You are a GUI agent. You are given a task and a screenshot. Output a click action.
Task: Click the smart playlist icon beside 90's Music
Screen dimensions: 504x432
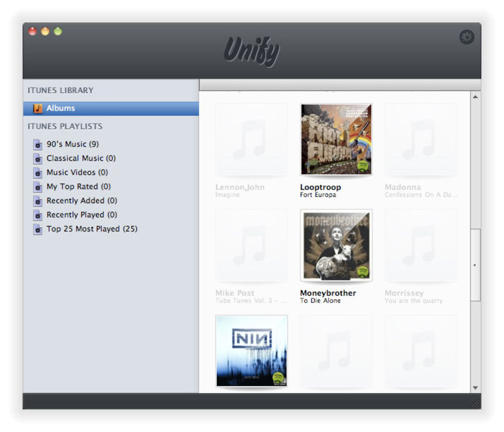coord(38,144)
